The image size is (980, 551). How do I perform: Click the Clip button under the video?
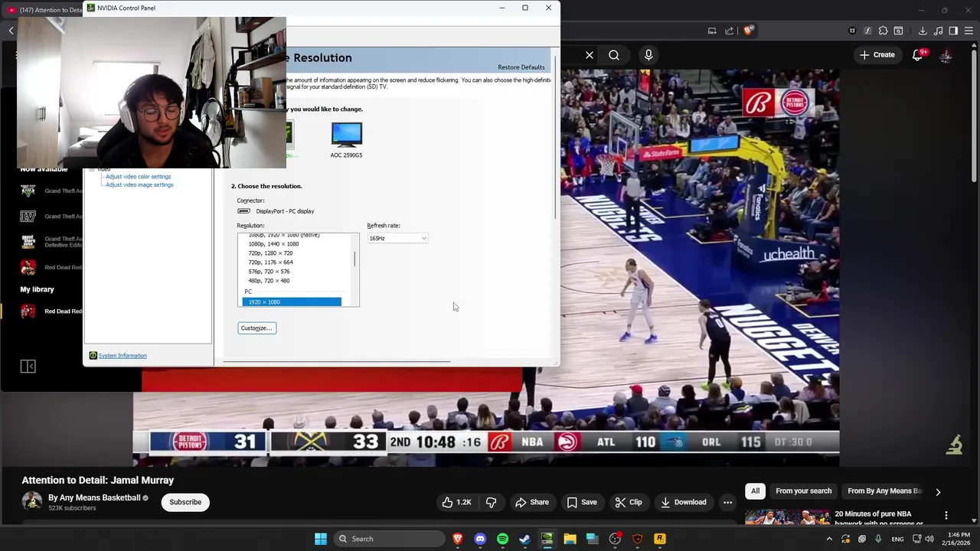629,502
